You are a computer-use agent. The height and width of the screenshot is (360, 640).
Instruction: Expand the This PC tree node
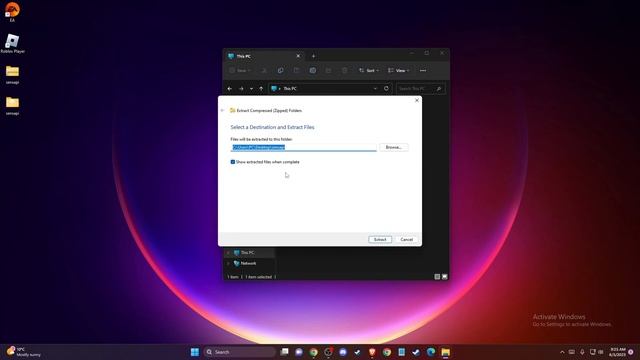pyautogui.click(x=228, y=253)
